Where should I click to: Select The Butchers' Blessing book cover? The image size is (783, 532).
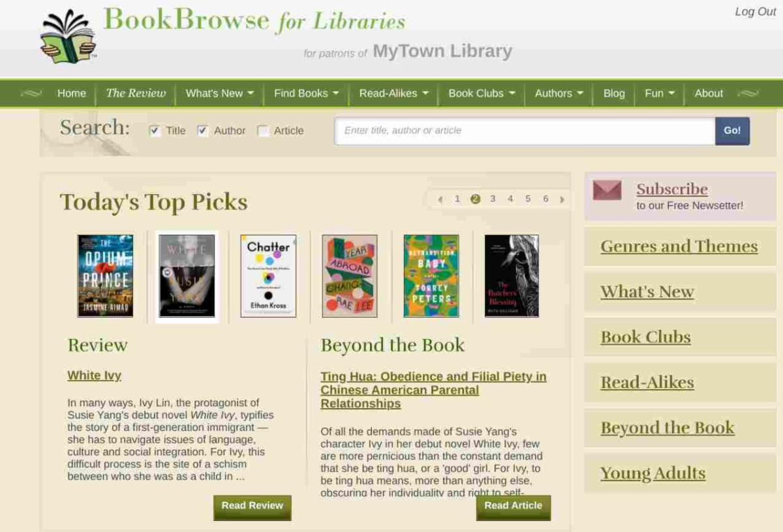(x=512, y=276)
